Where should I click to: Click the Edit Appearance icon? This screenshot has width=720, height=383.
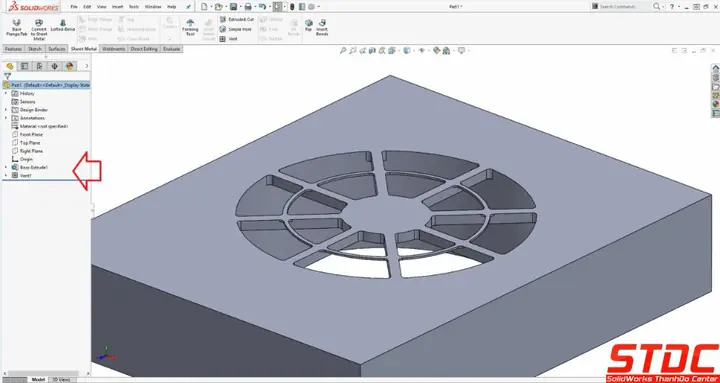[436, 51]
